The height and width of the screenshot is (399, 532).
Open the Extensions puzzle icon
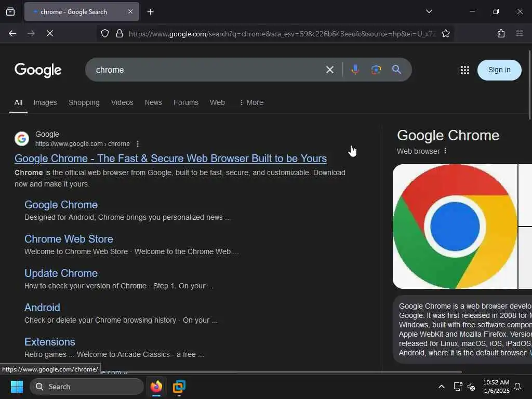coord(501,33)
